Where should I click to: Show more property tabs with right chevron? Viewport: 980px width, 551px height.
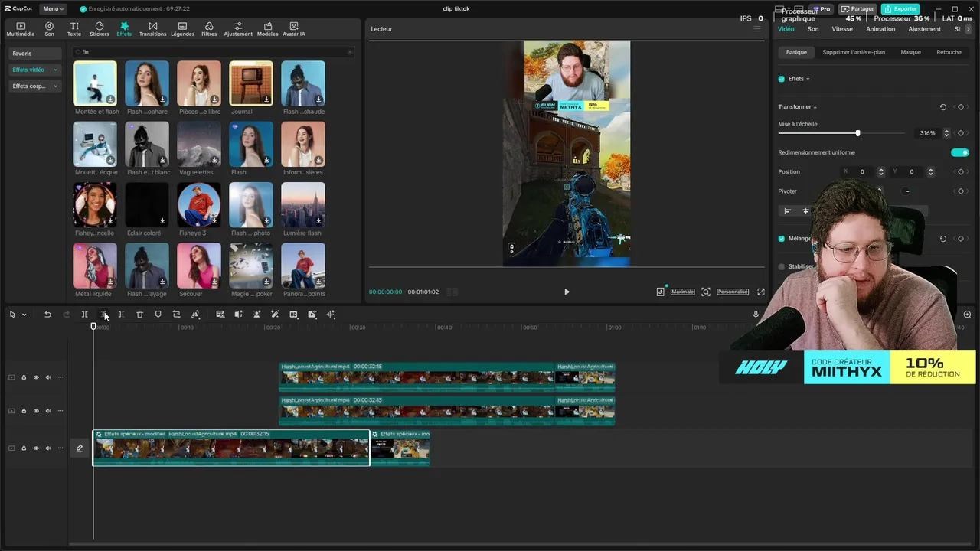click(969, 29)
